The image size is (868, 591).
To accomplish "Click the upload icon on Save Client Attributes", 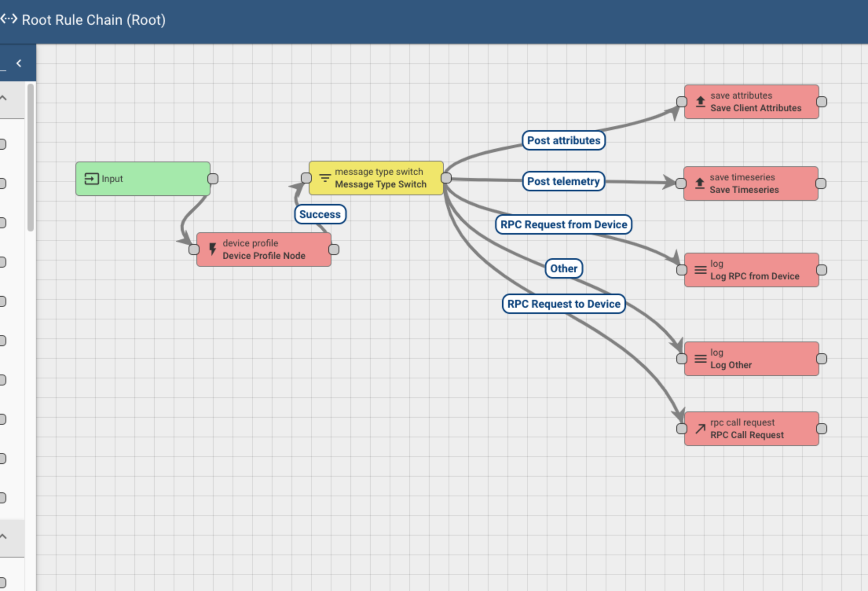I will pyautogui.click(x=700, y=102).
